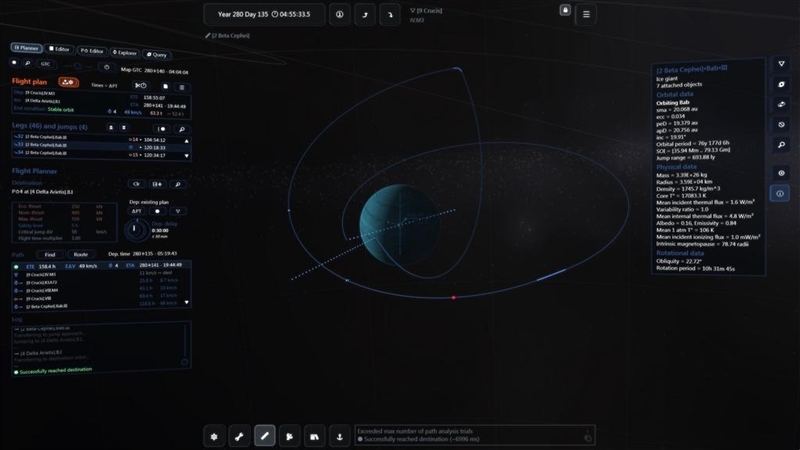Expand the filter triangle at top right sidebar

click(781, 64)
